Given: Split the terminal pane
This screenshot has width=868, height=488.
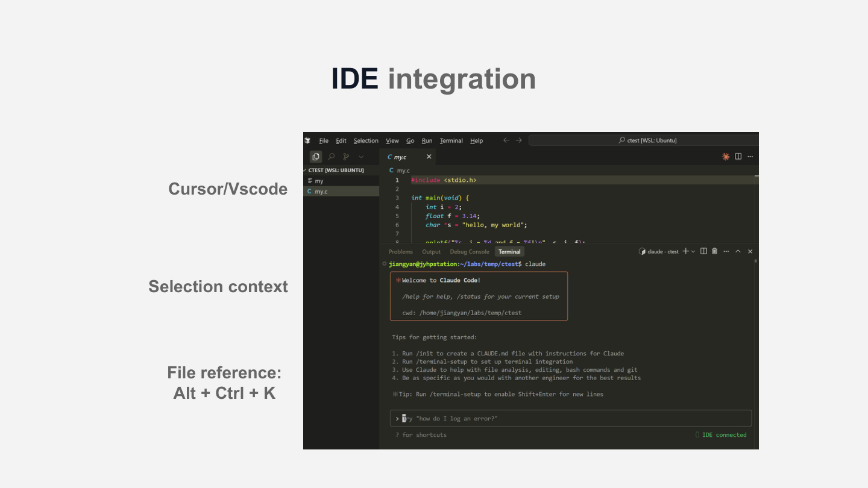Looking at the screenshot, I should point(703,252).
